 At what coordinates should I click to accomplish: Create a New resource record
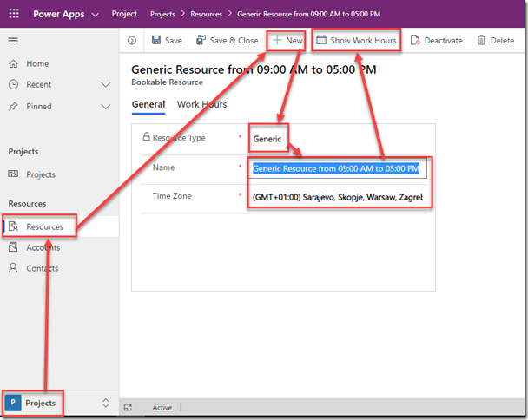point(287,41)
